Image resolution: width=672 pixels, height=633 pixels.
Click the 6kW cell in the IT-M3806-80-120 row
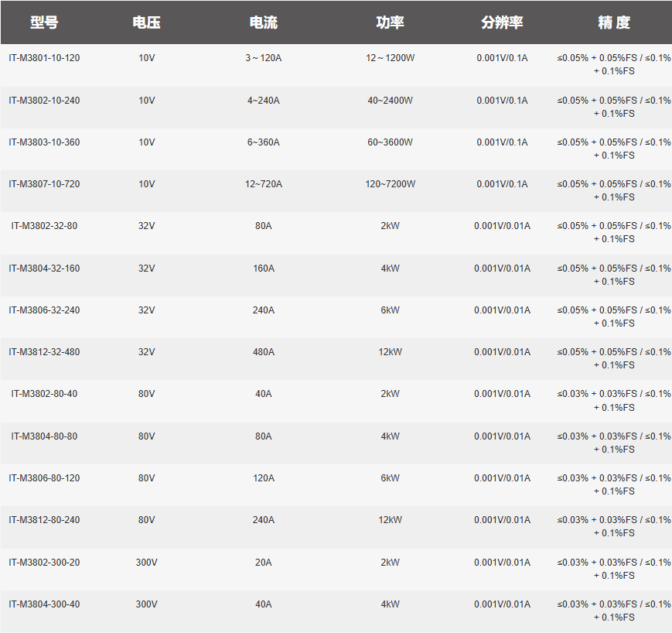click(390, 477)
